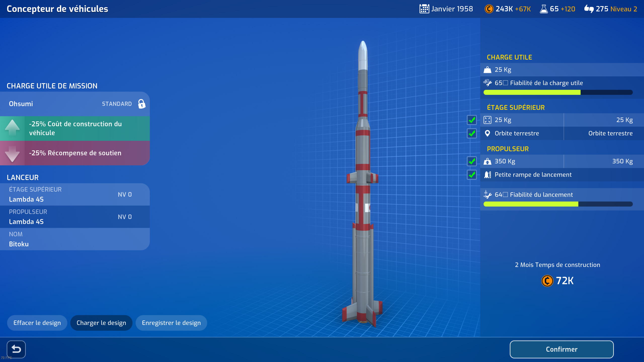This screenshot has width=644, height=362.
Task: Click the calendar icon beside Janvier 1958
Action: pyautogui.click(x=424, y=9)
